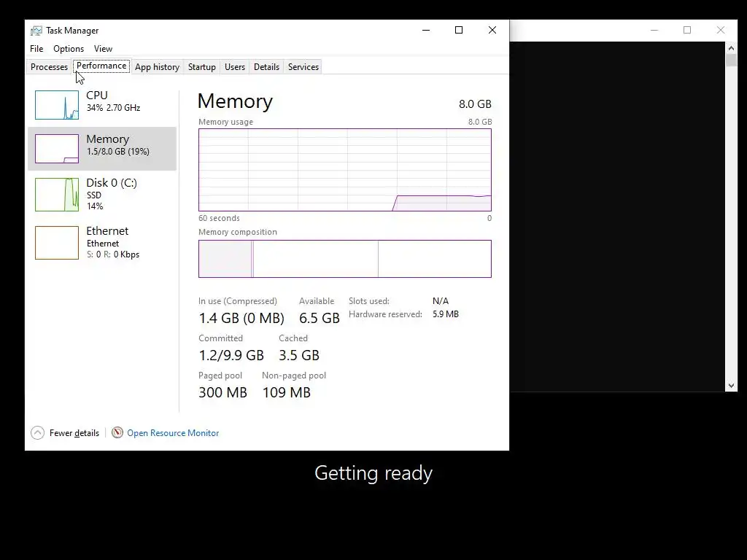Screen dimensions: 747x560
Task: Click the '5.9 MB' hardware reserved value
Action: [446, 314]
